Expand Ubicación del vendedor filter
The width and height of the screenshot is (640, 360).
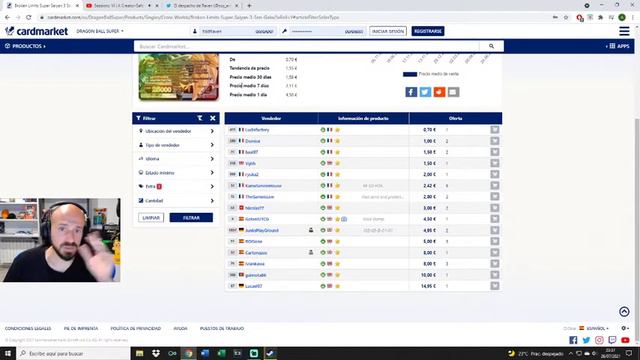pyautogui.click(x=176, y=131)
